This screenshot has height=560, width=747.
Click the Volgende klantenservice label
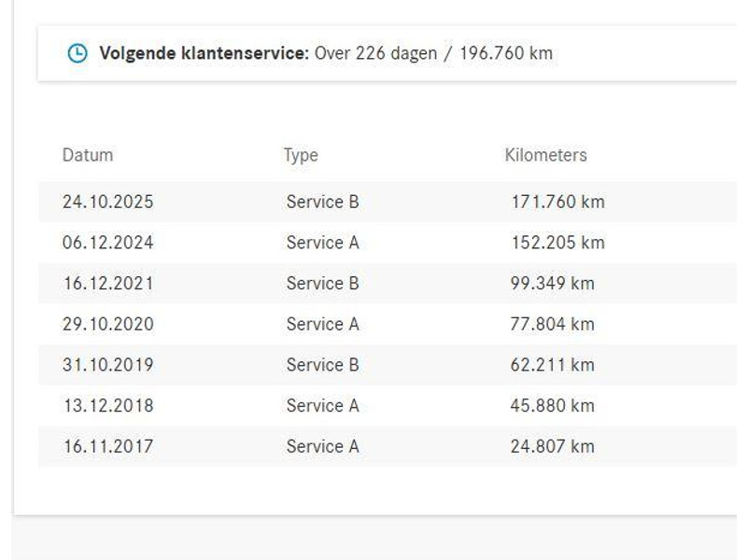(x=204, y=53)
